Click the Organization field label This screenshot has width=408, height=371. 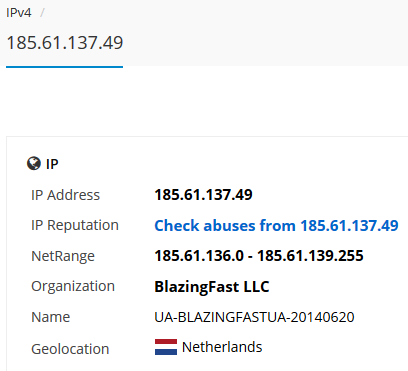click(73, 286)
